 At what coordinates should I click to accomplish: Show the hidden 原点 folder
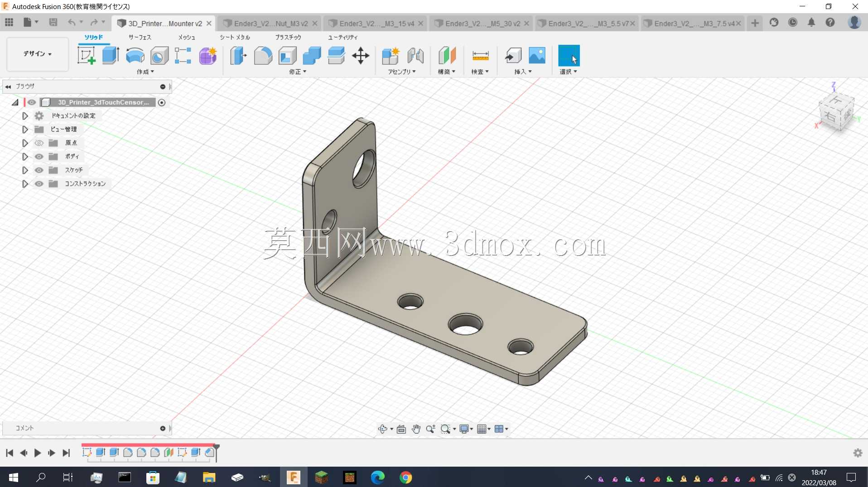coord(39,143)
